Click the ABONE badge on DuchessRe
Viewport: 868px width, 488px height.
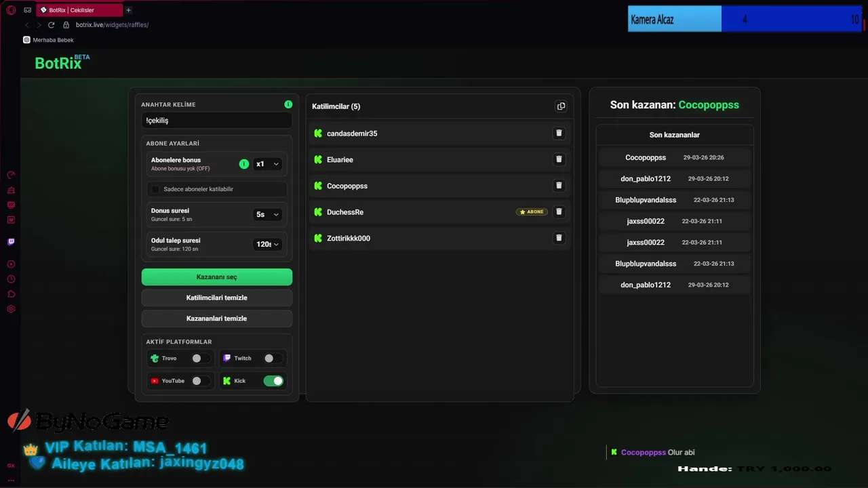tap(532, 211)
